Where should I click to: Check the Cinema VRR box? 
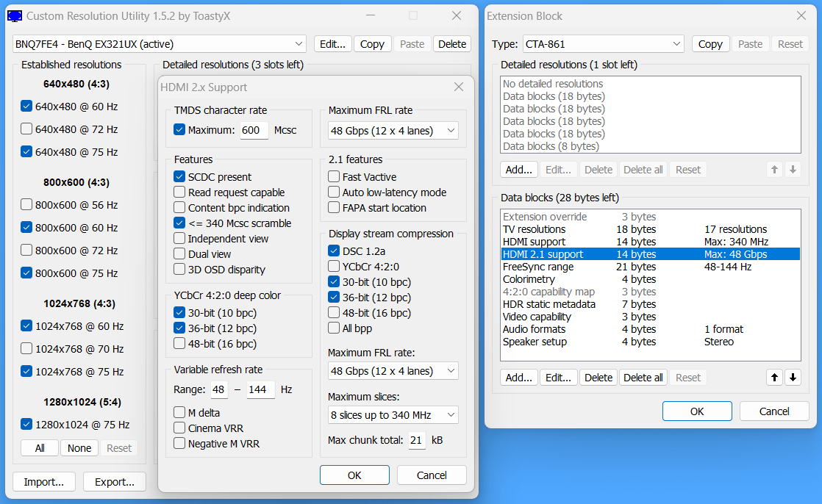179,428
